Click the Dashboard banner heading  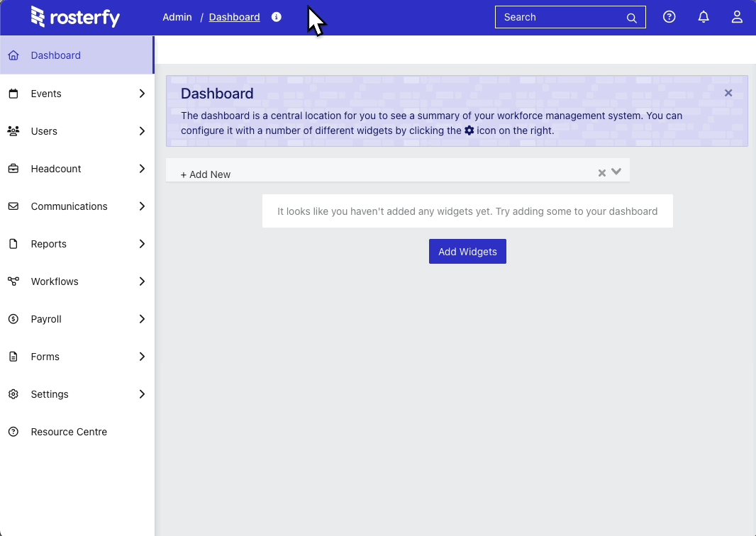point(217,94)
